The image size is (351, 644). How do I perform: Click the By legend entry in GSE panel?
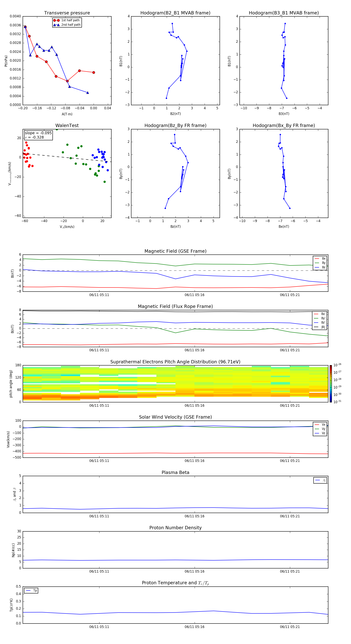point(320,263)
